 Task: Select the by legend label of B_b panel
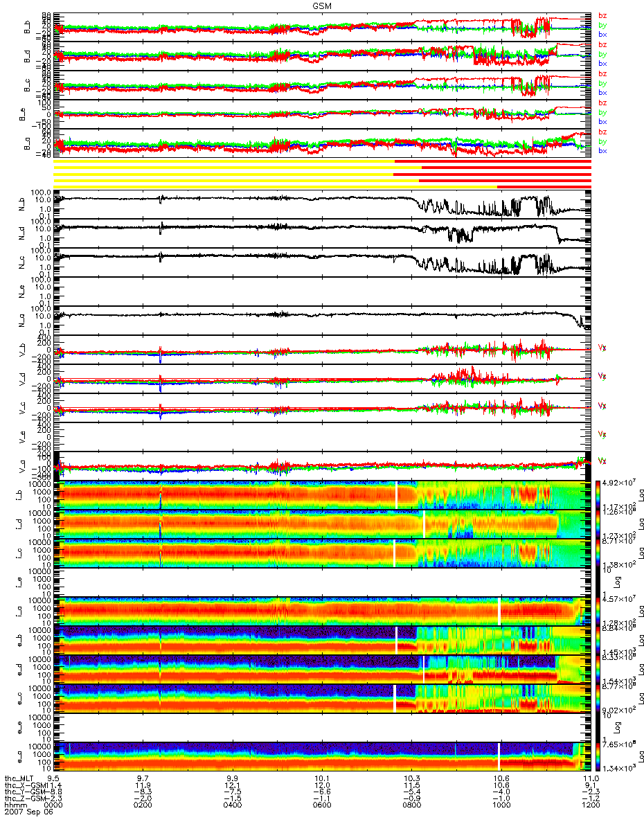tap(602, 25)
